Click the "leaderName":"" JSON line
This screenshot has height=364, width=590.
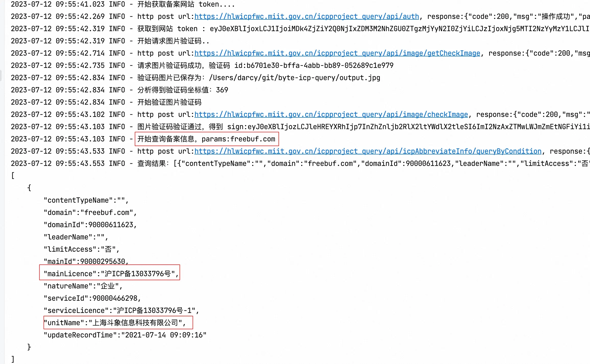[76, 237]
